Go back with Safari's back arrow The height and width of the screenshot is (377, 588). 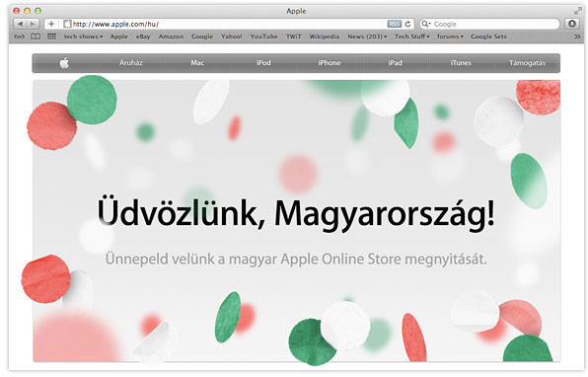tap(21, 24)
